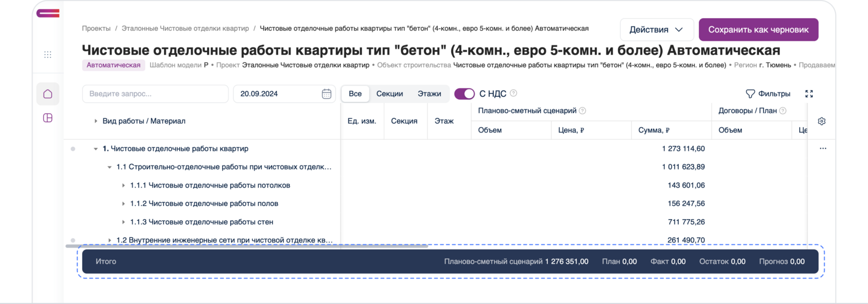Click the date field 20.09.2024
This screenshot has height=304, width=868.
pos(284,94)
